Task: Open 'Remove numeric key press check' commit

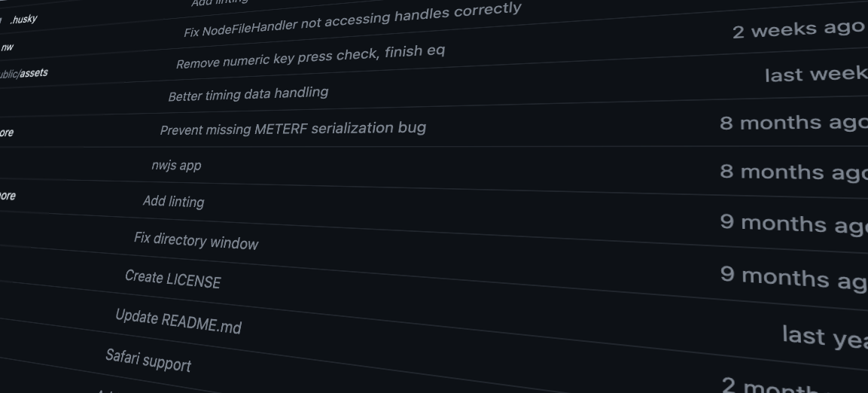Action: coord(310,57)
